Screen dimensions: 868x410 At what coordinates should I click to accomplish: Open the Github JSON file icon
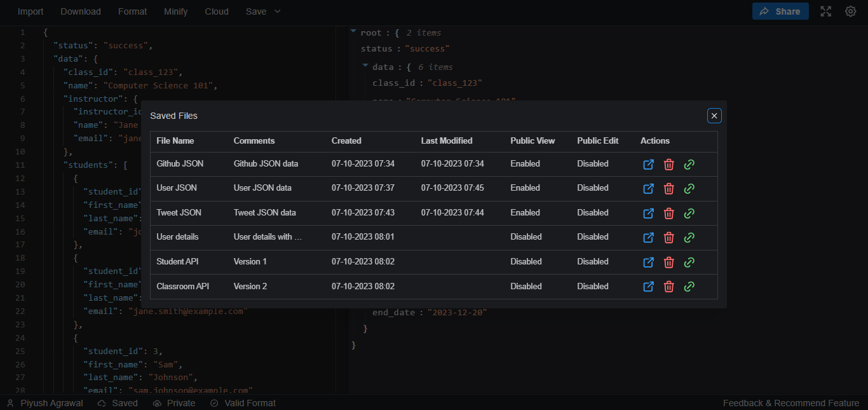[648, 164]
